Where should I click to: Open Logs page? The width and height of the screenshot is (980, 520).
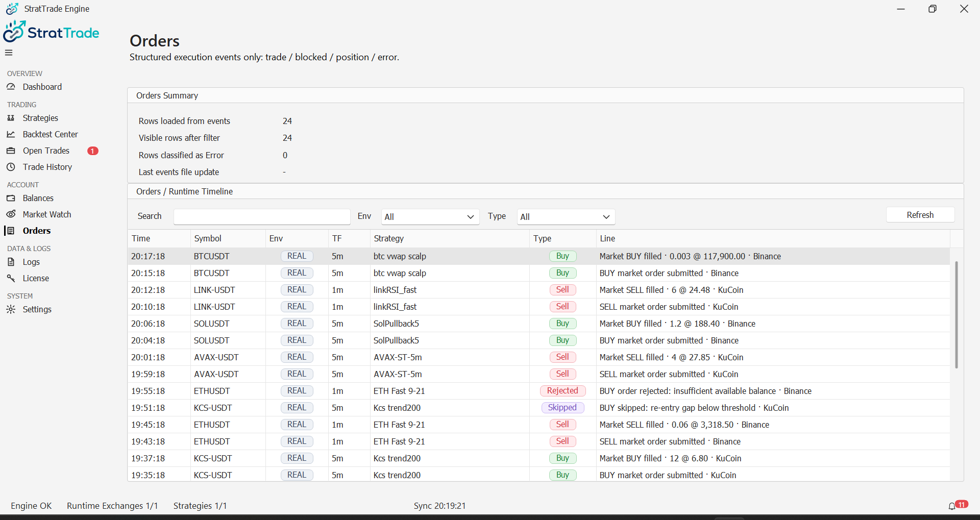(x=31, y=262)
